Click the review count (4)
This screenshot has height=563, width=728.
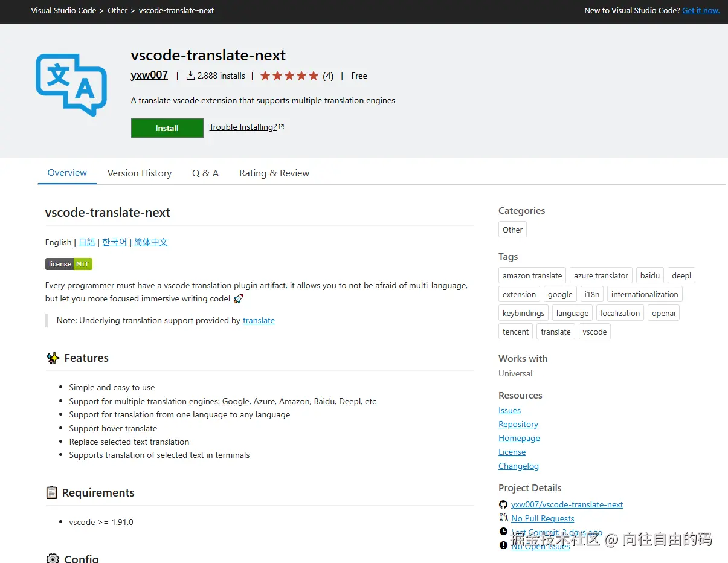(x=328, y=76)
